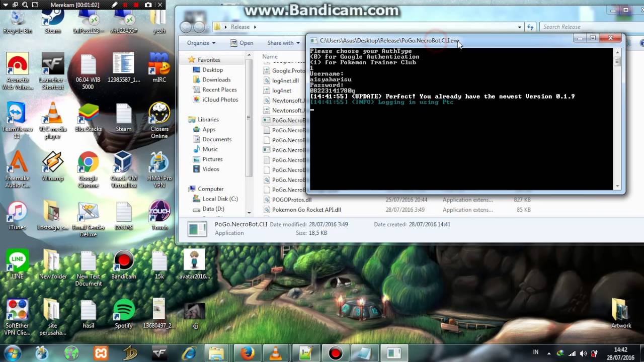Screen dimensions: 644x362
Task: Open XAMPP from the taskbar
Action: pyautogui.click(x=101, y=353)
